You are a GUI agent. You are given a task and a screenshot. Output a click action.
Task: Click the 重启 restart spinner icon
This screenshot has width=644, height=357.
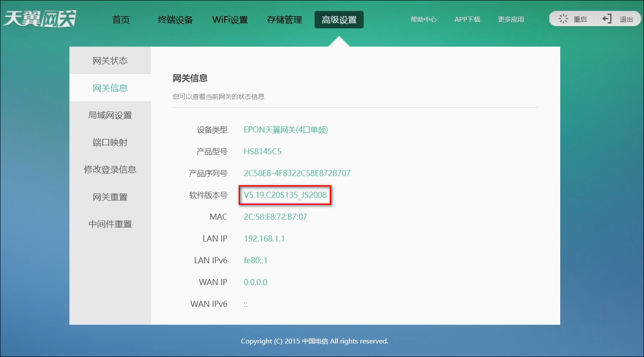(563, 19)
